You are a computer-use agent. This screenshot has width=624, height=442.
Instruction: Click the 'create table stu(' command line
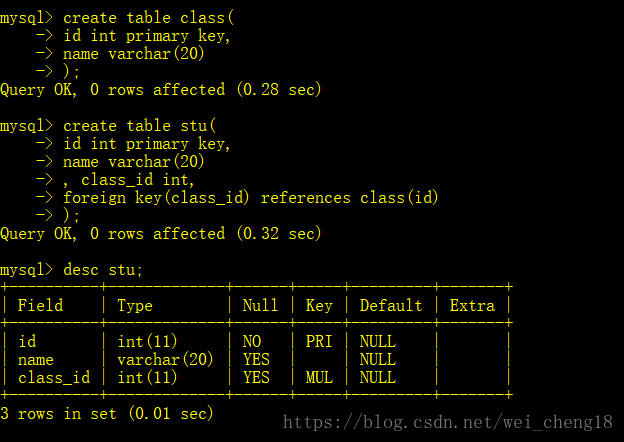coord(140,126)
